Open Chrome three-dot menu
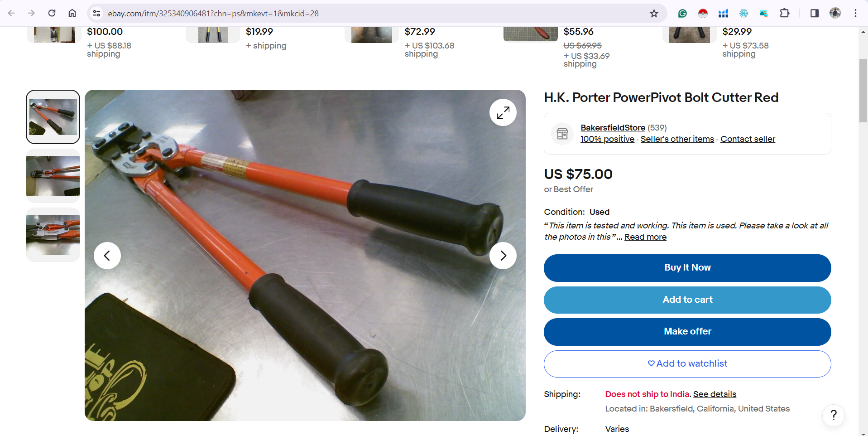The height and width of the screenshot is (436, 868). click(x=855, y=13)
